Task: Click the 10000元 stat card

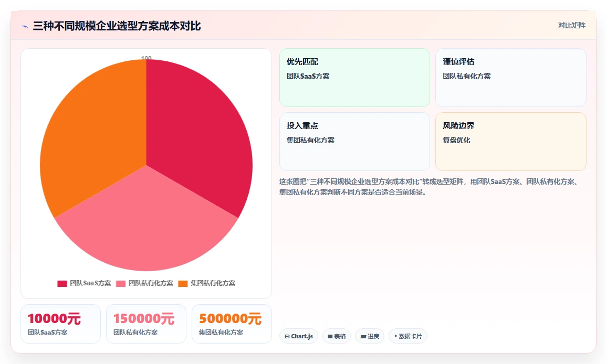Action: tap(60, 324)
